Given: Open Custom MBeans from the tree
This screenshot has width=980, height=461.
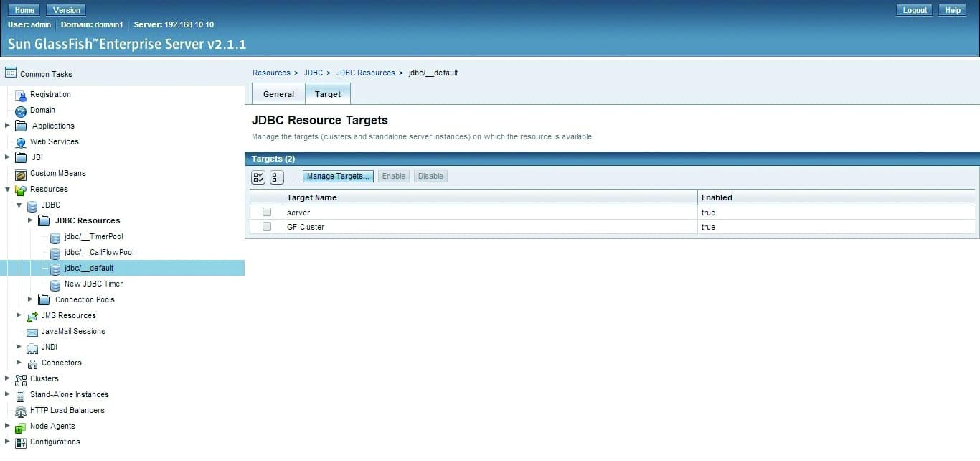Looking at the screenshot, I should coord(22,173).
